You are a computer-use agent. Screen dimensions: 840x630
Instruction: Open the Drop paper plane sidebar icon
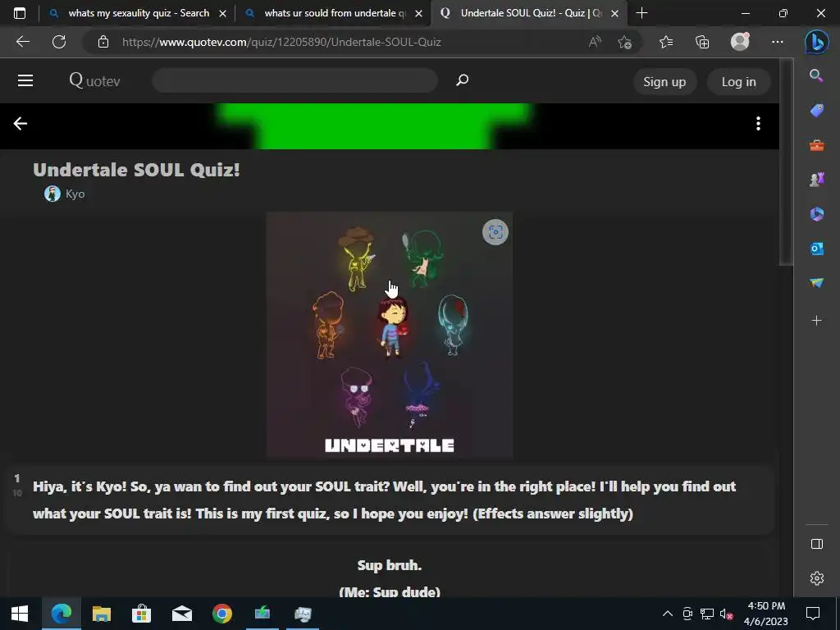[x=816, y=283]
